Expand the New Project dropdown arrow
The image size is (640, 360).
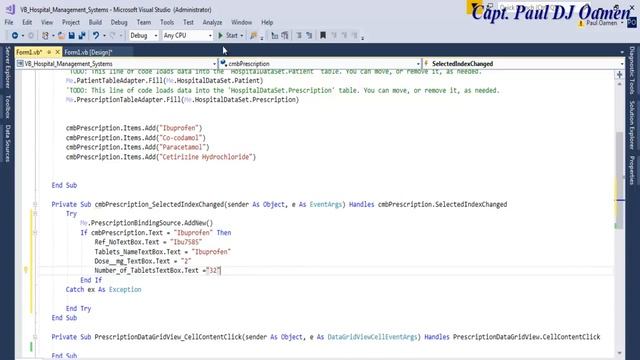pyautogui.click(x=53, y=36)
